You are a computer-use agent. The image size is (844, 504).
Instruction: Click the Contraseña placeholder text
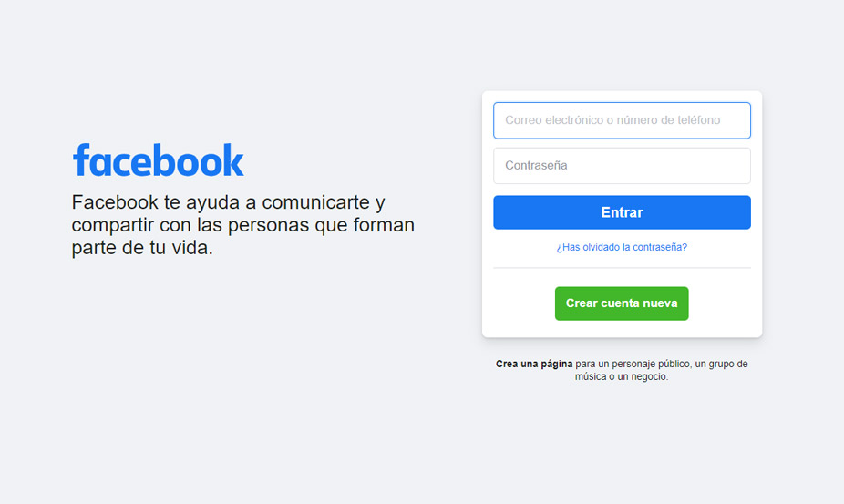click(x=536, y=165)
